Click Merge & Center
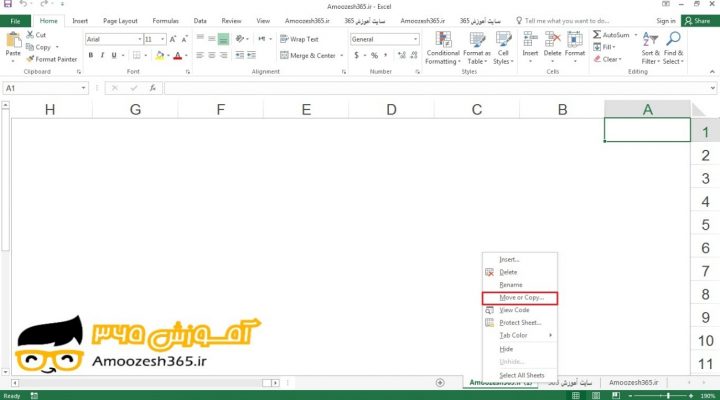The height and width of the screenshot is (400, 720). pyautogui.click(x=308, y=56)
